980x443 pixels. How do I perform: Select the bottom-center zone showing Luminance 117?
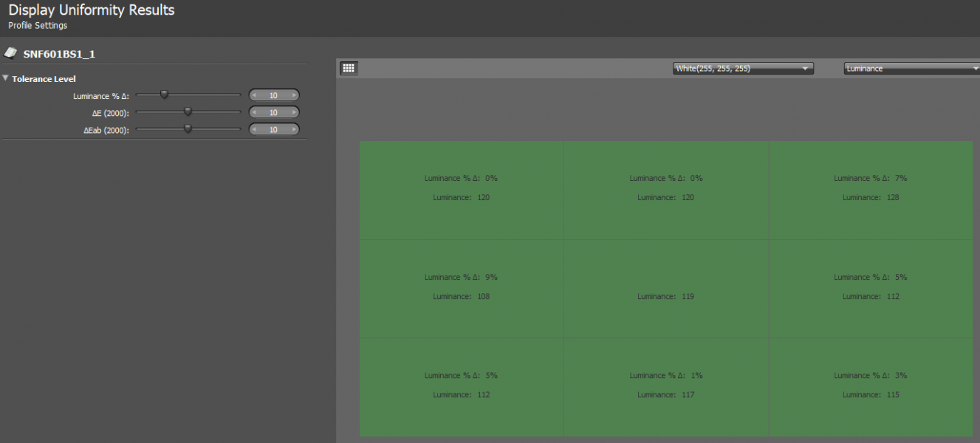666,387
